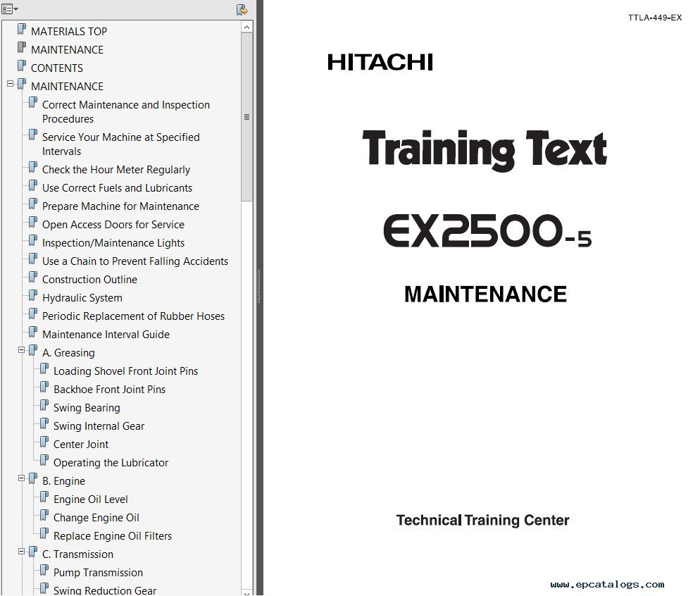The height and width of the screenshot is (596, 700).
Task: Jump to Open Access Doors for Service
Action: (113, 225)
